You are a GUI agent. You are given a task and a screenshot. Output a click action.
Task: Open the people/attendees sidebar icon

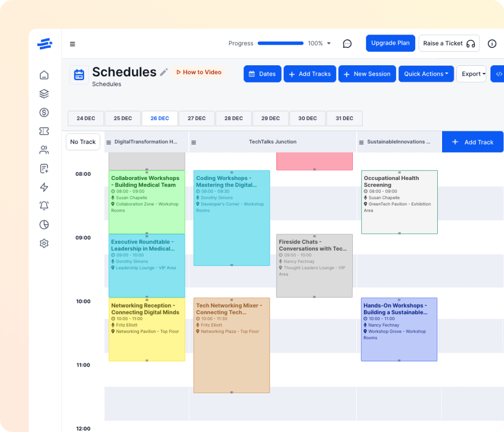click(x=44, y=150)
